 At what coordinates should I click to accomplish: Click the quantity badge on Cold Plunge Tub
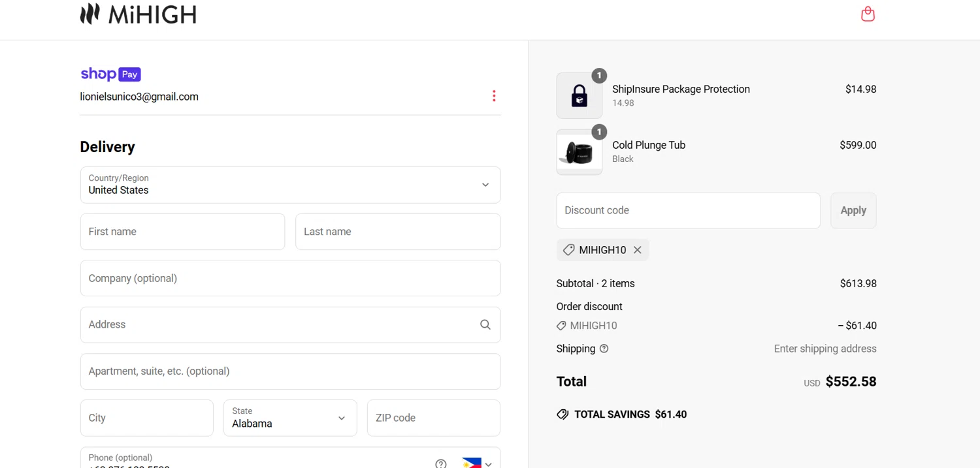pos(599,132)
